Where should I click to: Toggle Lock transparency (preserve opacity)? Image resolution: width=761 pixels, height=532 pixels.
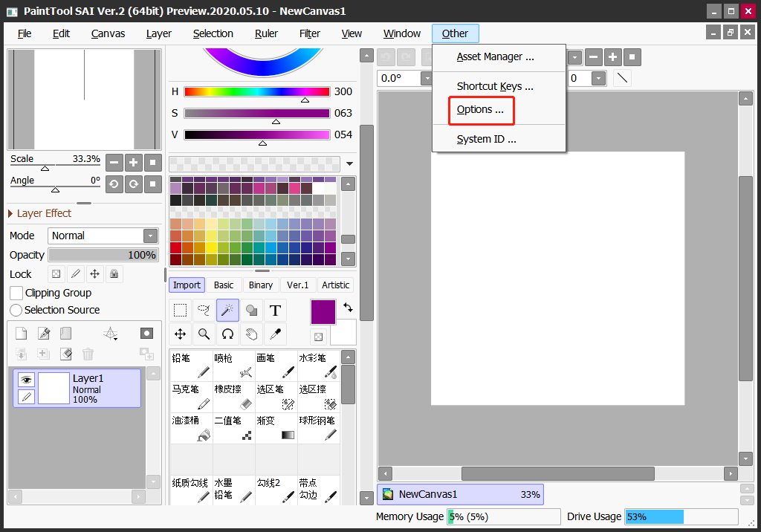(x=56, y=273)
